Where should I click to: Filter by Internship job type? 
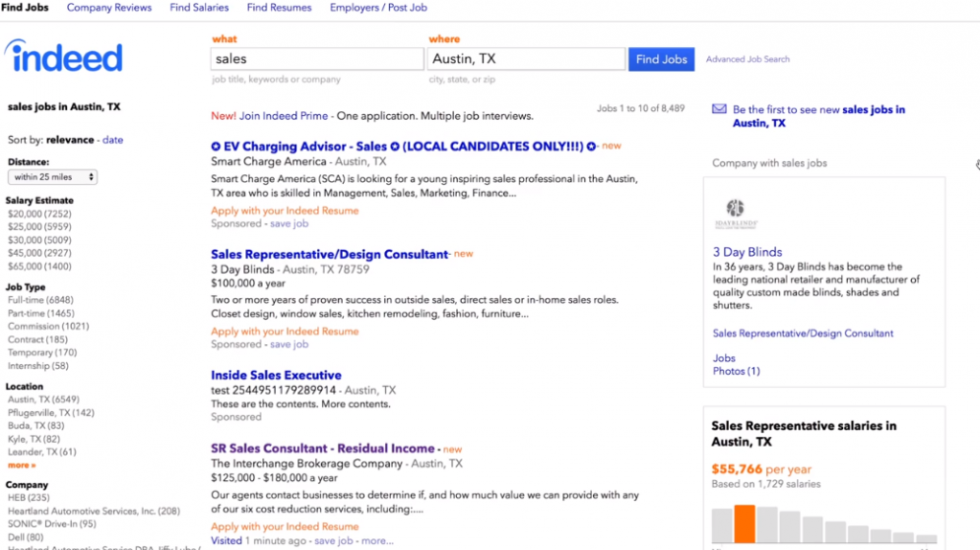(38, 366)
